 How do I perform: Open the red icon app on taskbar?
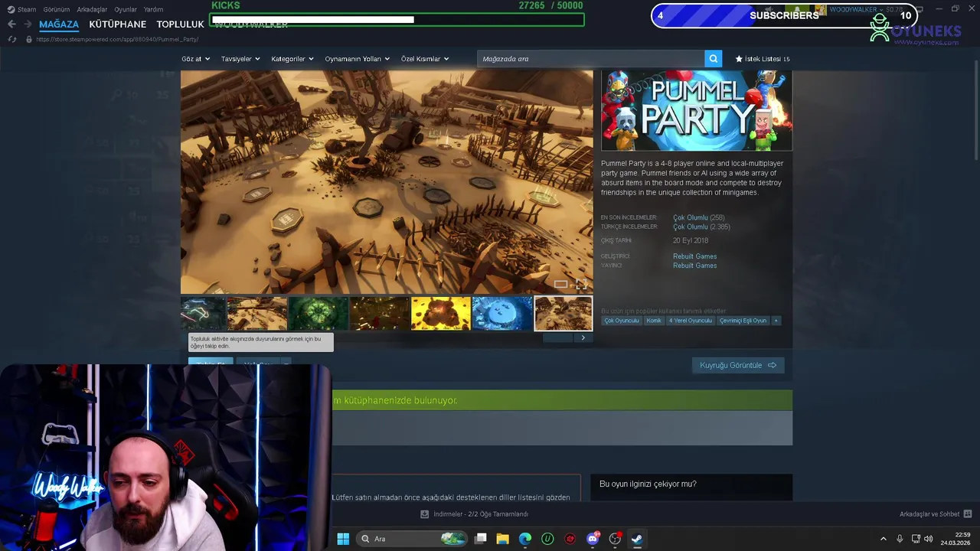pyautogui.click(x=570, y=539)
